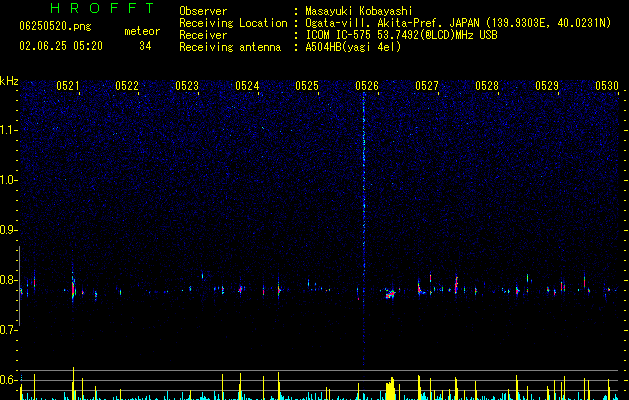Click the date stamp 02.06.25 05:20
The height and width of the screenshot is (400, 629).
tap(61, 46)
